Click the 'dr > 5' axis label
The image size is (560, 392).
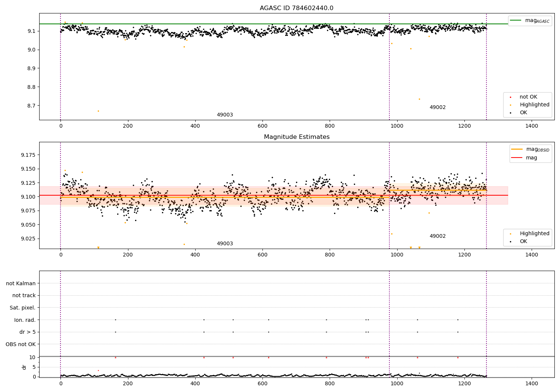click(x=28, y=332)
